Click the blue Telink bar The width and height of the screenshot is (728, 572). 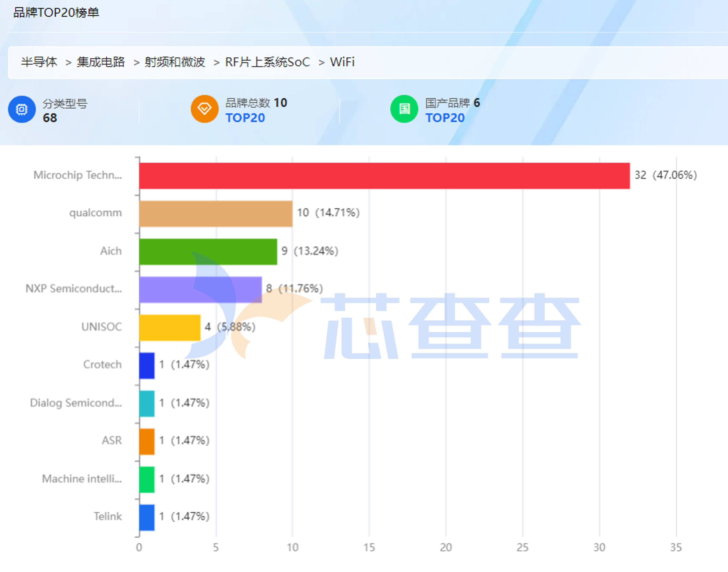click(x=147, y=517)
